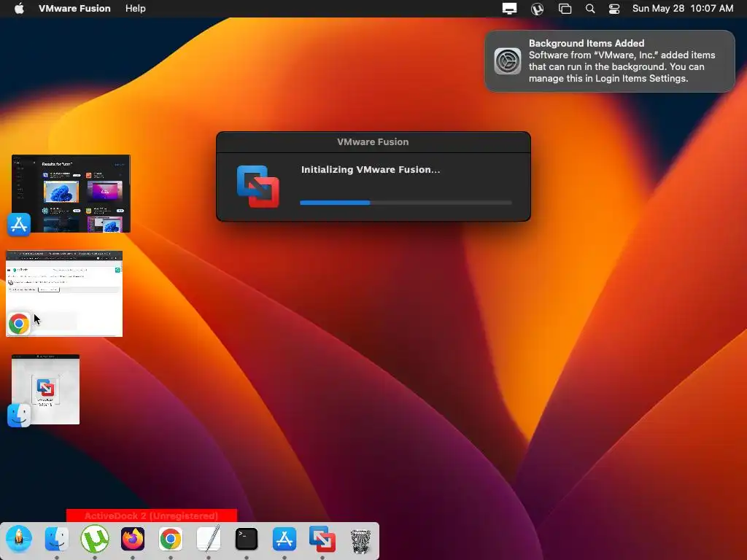Open Terminal from the dock
747x560 pixels.
[x=247, y=539]
